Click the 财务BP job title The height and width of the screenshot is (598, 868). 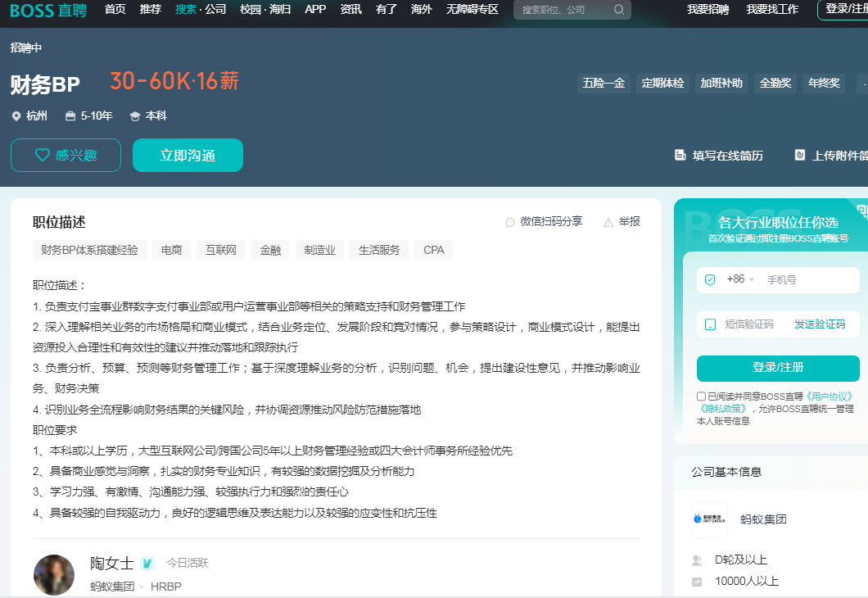(45, 84)
